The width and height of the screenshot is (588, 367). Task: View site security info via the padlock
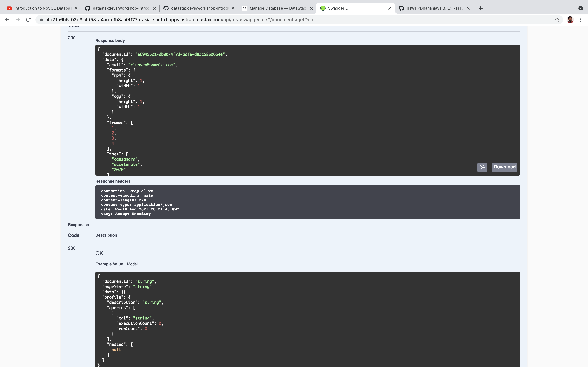click(41, 20)
